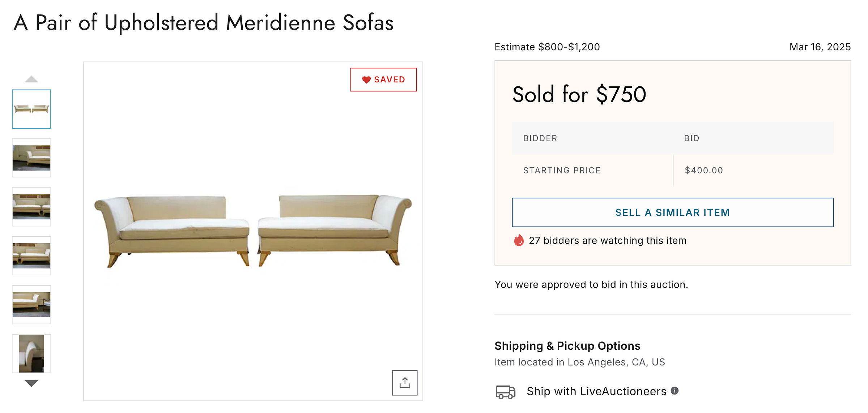Open the third sofa thumbnail

(x=31, y=207)
